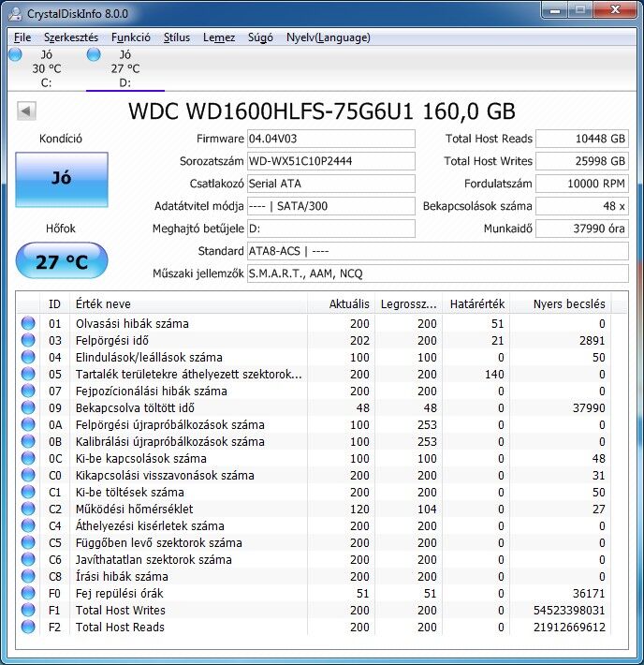Open the Súgó menu
This screenshot has width=644, height=665.
[260, 37]
